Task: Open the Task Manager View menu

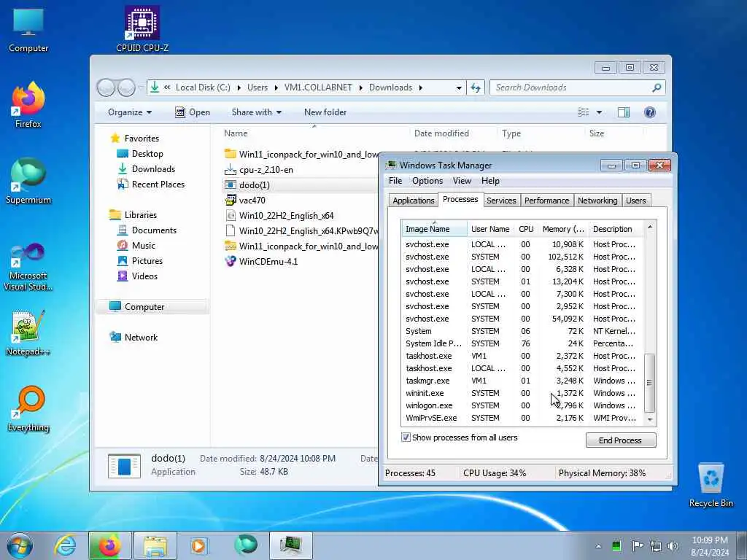Action: 462,181
